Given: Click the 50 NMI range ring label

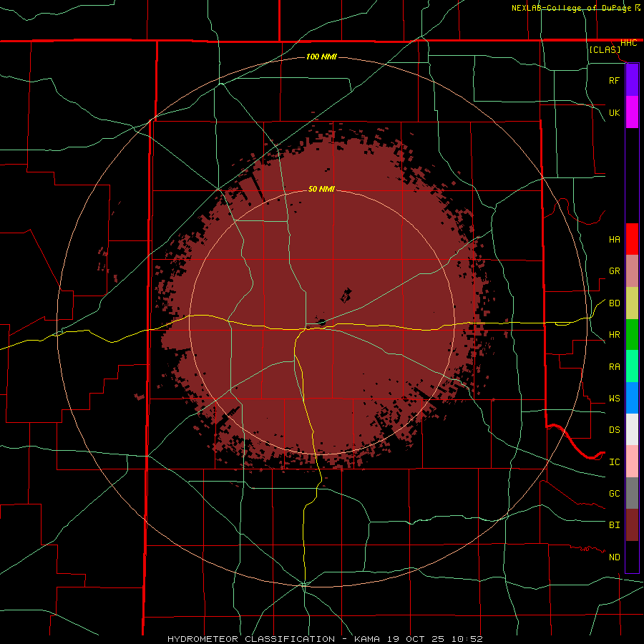Looking at the screenshot, I should 321,189.
